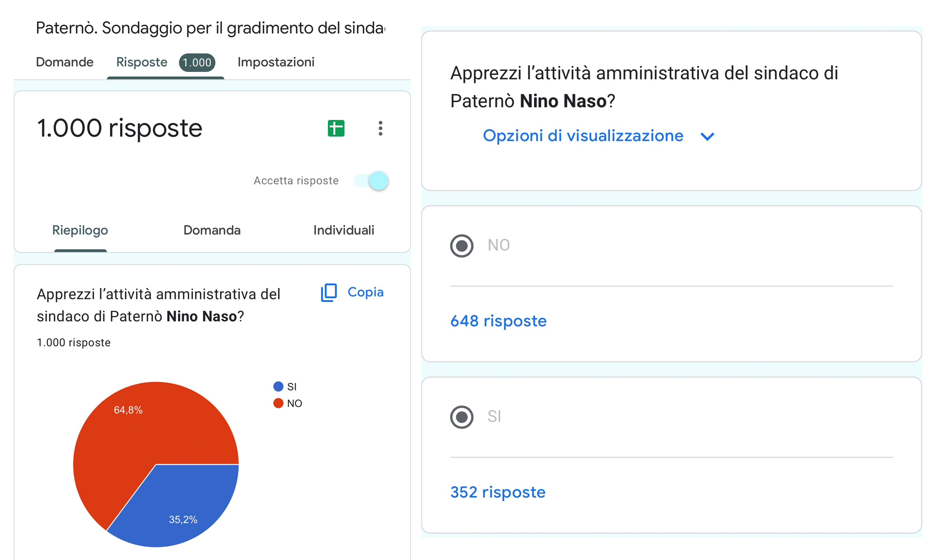Open the 648 risposte link

pyautogui.click(x=498, y=321)
